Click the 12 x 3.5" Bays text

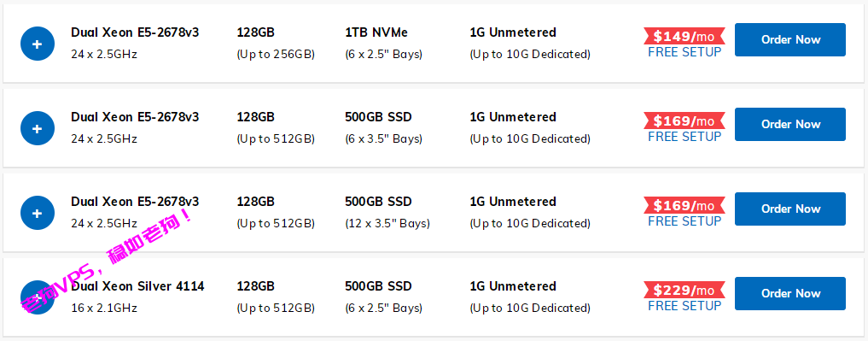(x=387, y=223)
